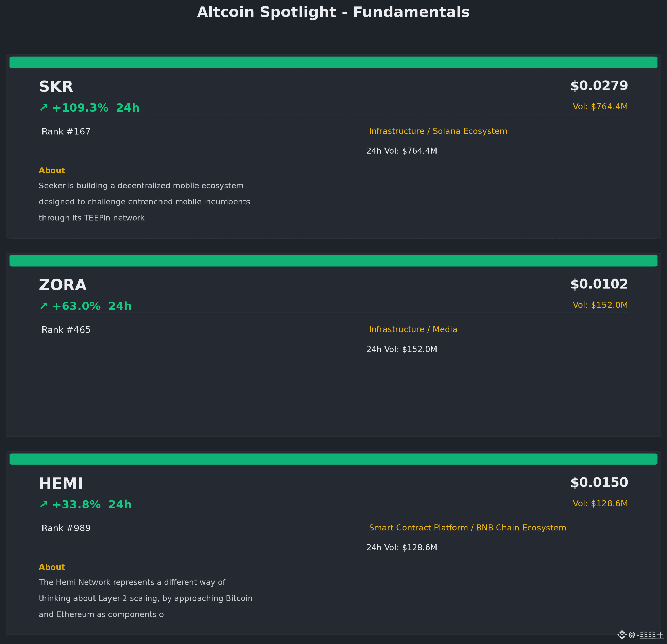Image resolution: width=667 pixels, height=644 pixels.
Task: Click the SKR green header bar
Action: (x=333, y=62)
